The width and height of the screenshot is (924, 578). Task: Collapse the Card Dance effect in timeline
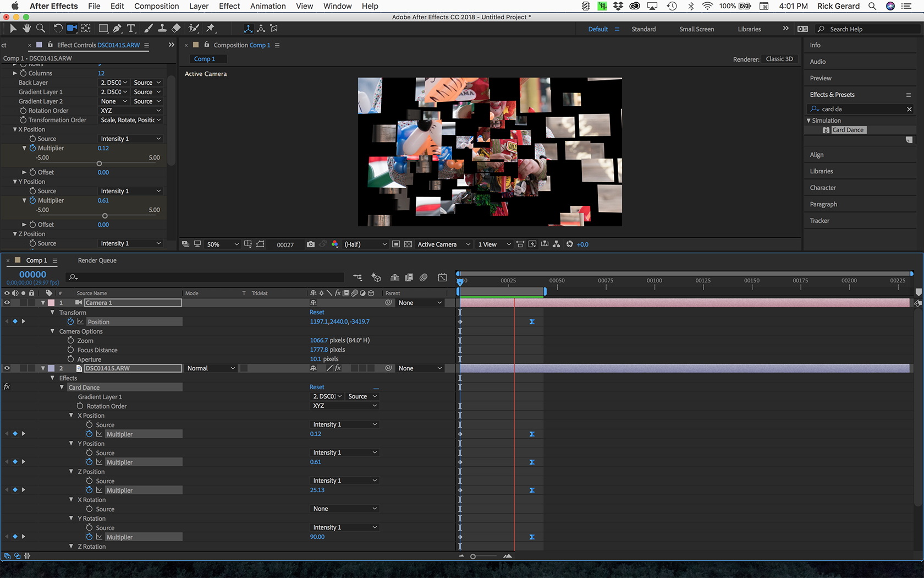pos(62,388)
